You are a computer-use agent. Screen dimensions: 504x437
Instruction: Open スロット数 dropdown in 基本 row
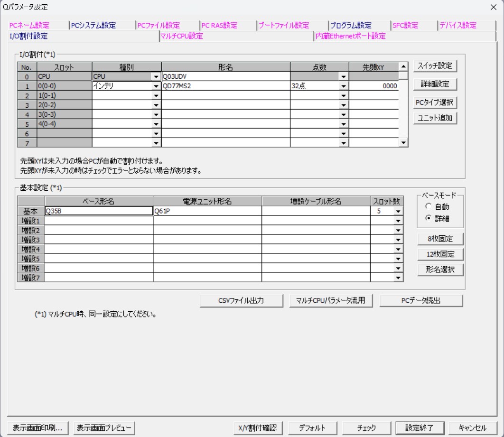[x=398, y=211]
